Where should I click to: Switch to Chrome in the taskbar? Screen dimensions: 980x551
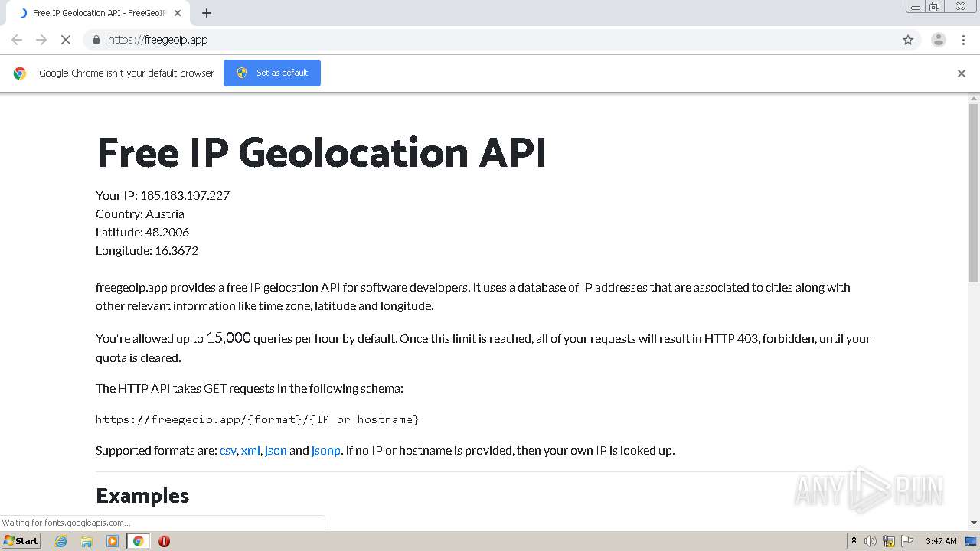(138, 541)
